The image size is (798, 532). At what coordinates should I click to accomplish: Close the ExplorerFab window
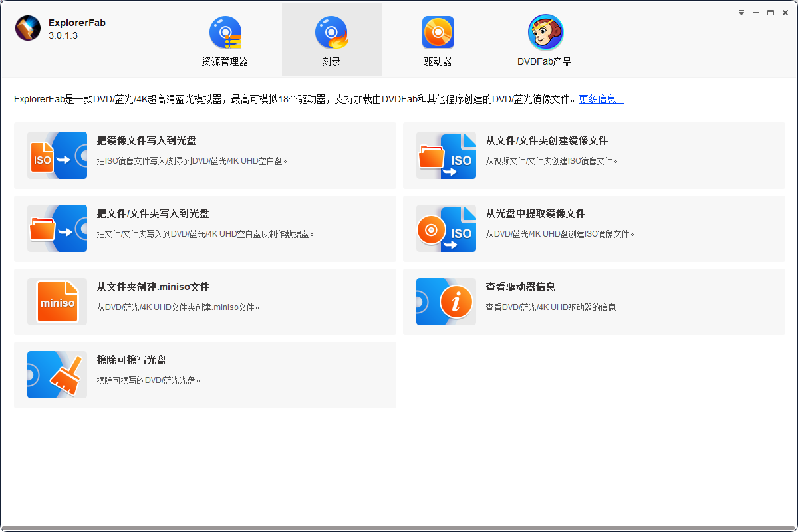pyautogui.click(x=785, y=13)
